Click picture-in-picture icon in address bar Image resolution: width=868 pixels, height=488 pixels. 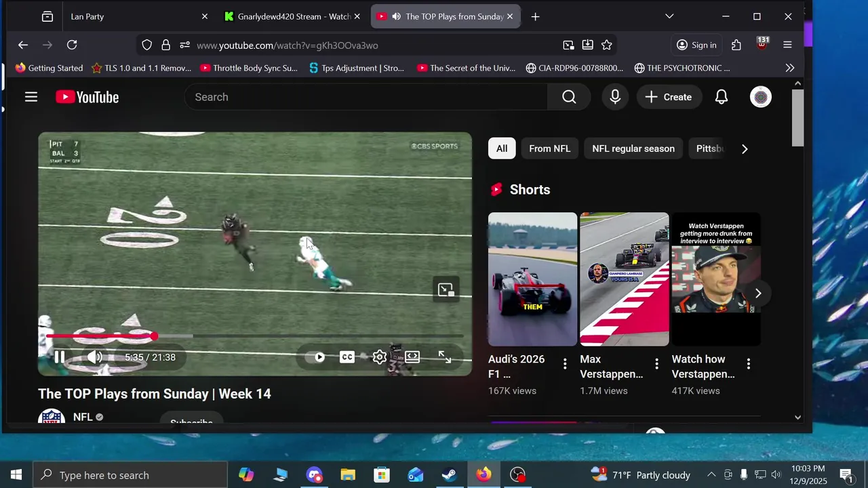(568, 45)
